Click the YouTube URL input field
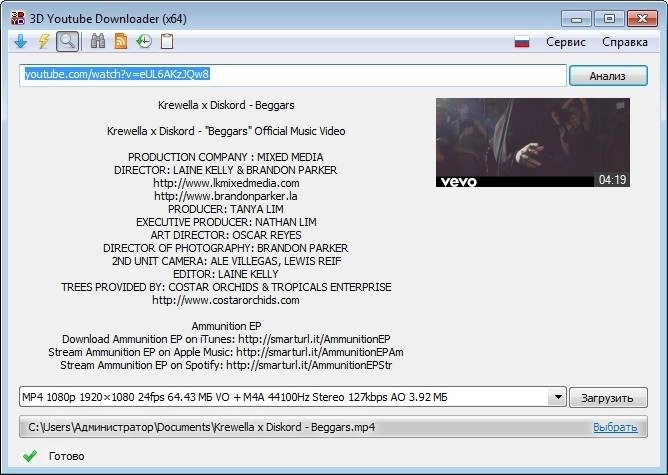This screenshot has width=668, height=475. pyautogui.click(x=293, y=75)
